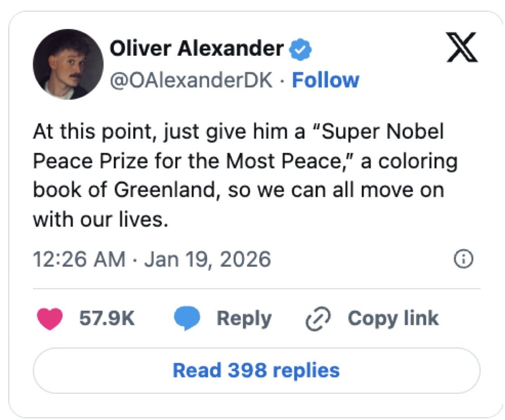Open the @OAlexanderDK handle link
Viewport: 505px width, 420px height.
pyautogui.click(x=192, y=80)
